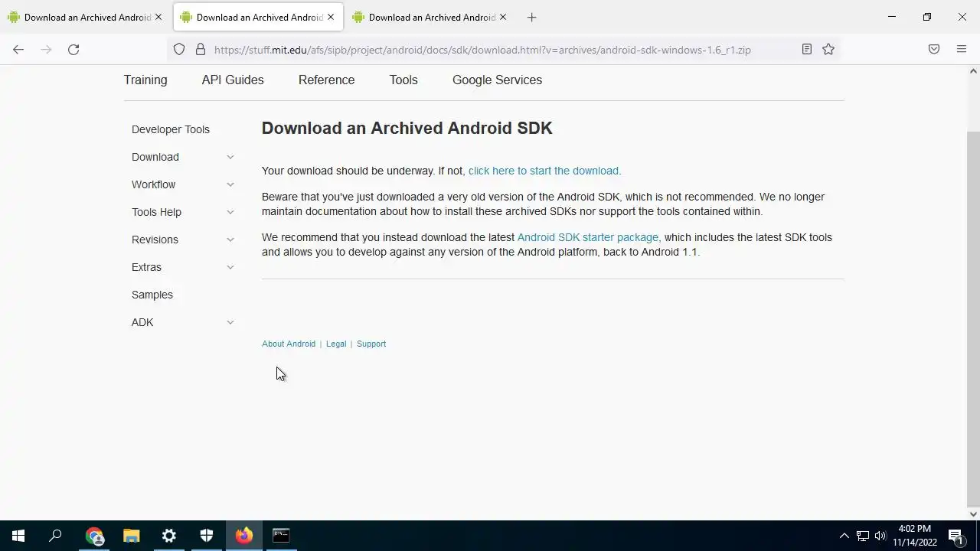The height and width of the screenshot is (551, 980).
Task: Open the Save to Pocket icon
Action: tap(934, 49)
